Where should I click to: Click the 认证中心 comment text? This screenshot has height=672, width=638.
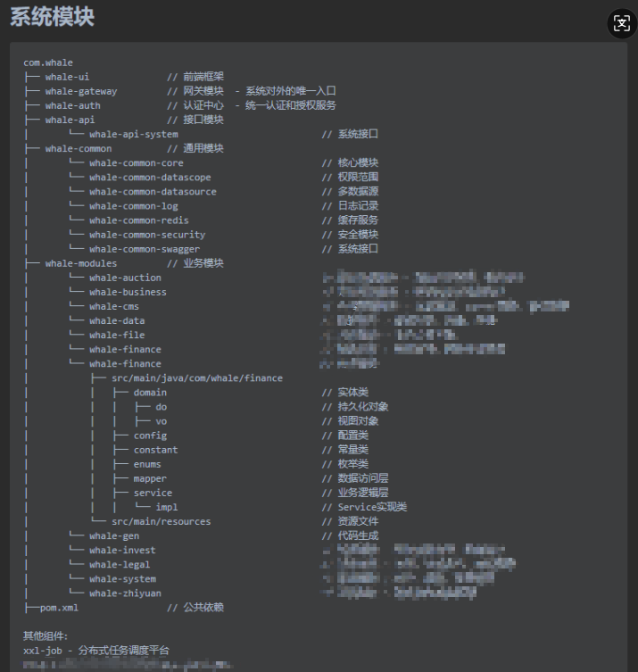point(203,105)
